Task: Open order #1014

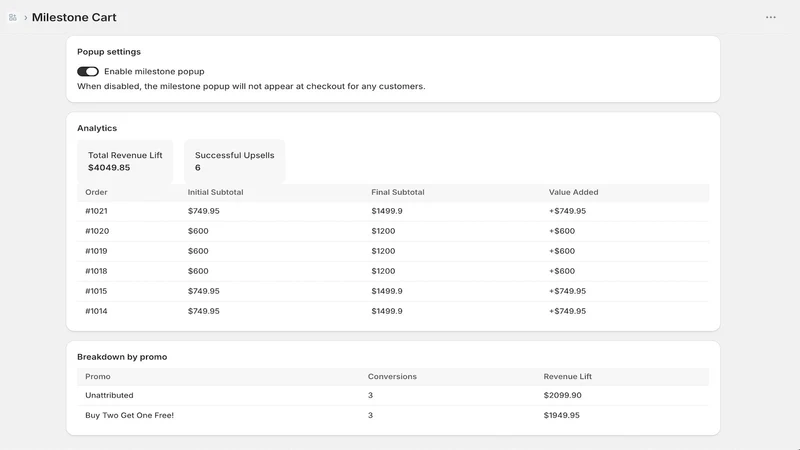Action: tap(96, 311)
